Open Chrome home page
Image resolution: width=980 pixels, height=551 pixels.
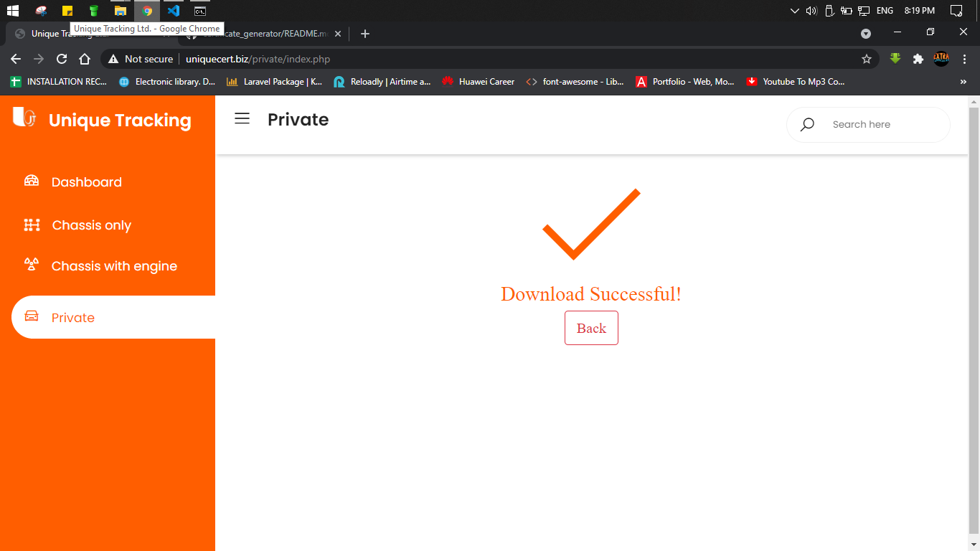coord(85,59)
